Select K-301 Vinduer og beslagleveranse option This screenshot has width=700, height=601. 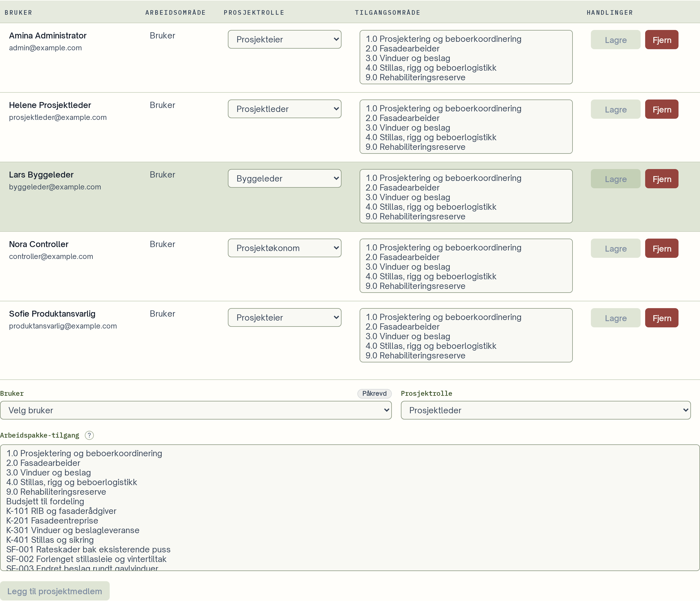click(x=350, y=531)
